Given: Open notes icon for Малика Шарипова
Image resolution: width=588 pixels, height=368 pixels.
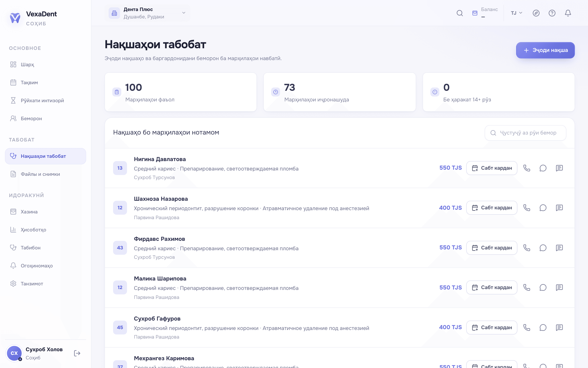Looking at the screenshot, I should click(x=559, y=287).
